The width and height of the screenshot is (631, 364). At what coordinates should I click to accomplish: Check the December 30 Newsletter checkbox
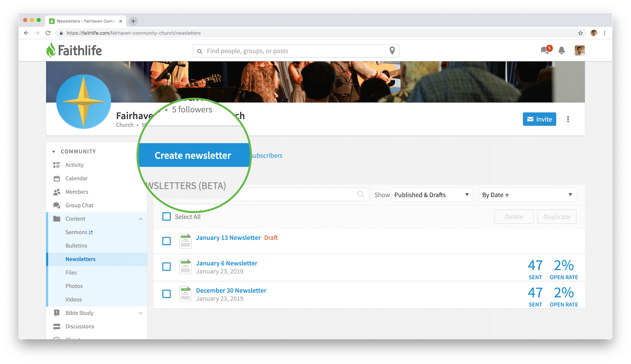167,294
